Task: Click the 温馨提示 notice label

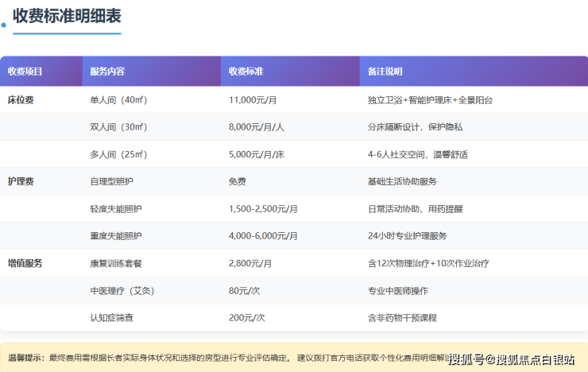Action: click(26, 358)
